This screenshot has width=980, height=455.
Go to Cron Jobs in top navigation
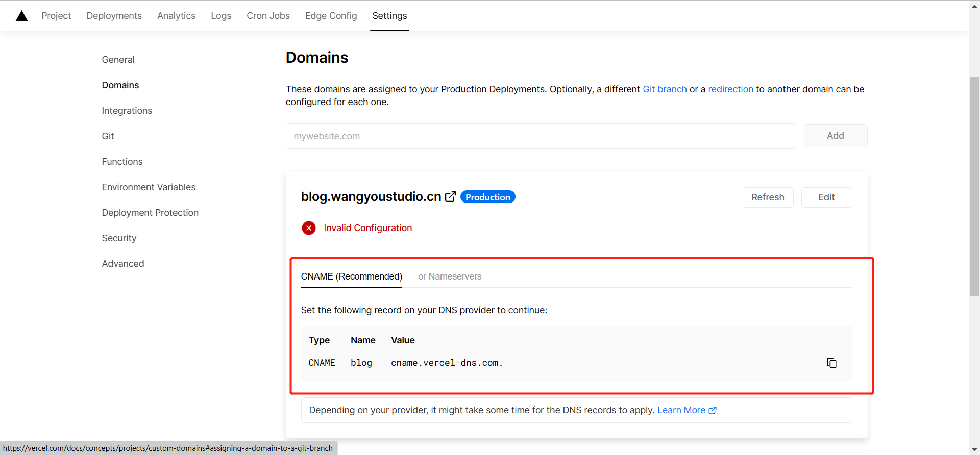(268, 16)
